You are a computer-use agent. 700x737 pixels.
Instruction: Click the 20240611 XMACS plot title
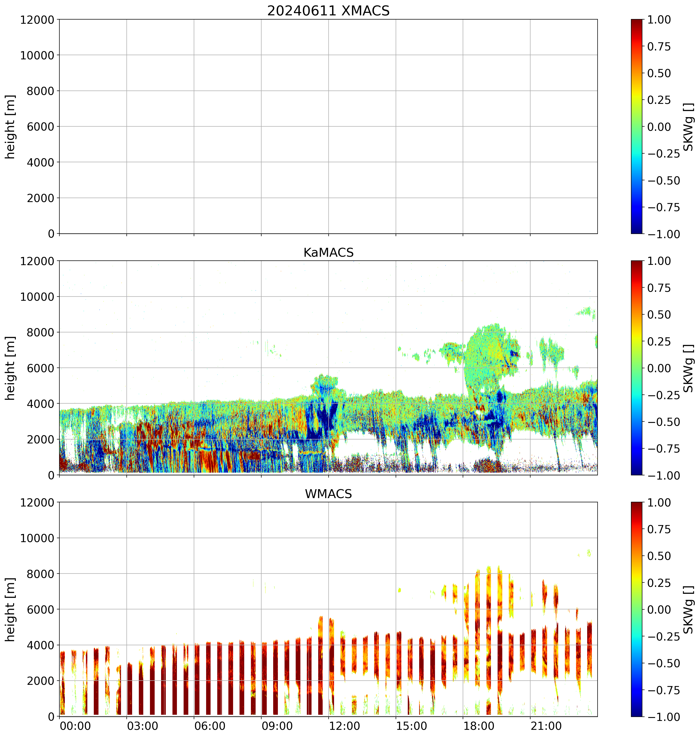click(328, 11)
